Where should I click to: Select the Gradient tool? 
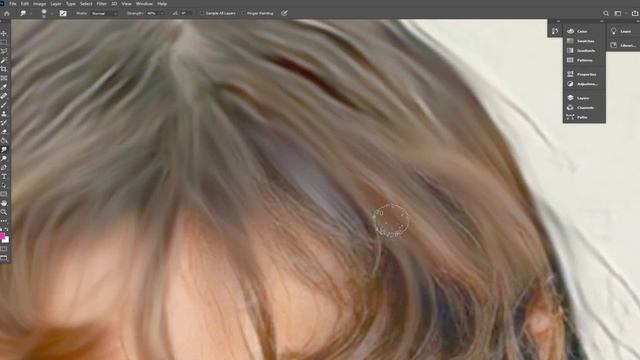tap(4, 141)
